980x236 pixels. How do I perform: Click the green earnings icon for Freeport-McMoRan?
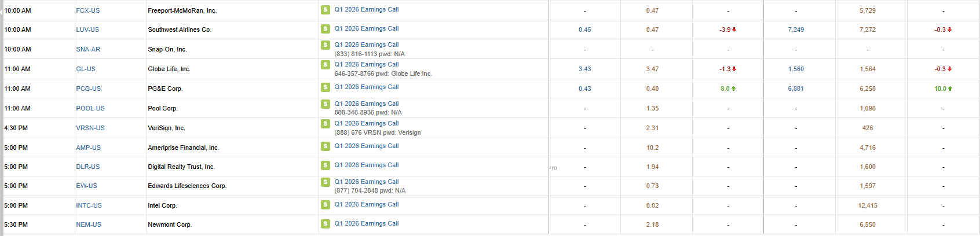click(326, 10)
